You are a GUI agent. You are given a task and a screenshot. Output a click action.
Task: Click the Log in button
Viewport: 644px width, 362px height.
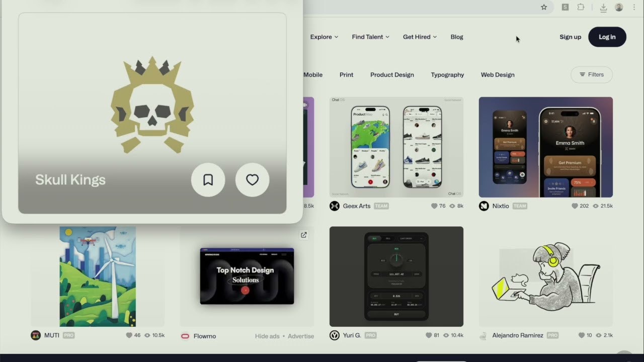pyautogui.click(x=607, y=37)
